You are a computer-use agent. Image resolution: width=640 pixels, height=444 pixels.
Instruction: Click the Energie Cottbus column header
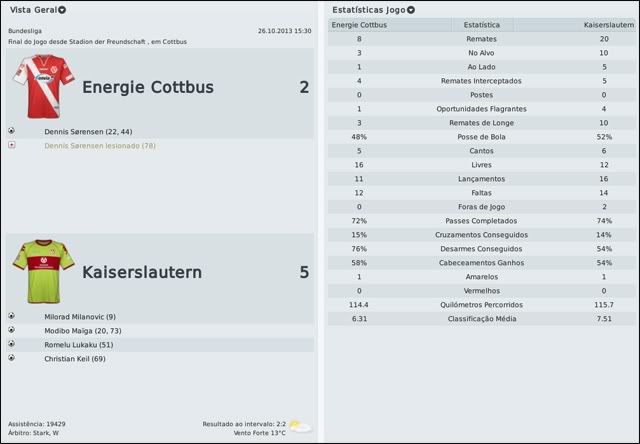(360, 23)
